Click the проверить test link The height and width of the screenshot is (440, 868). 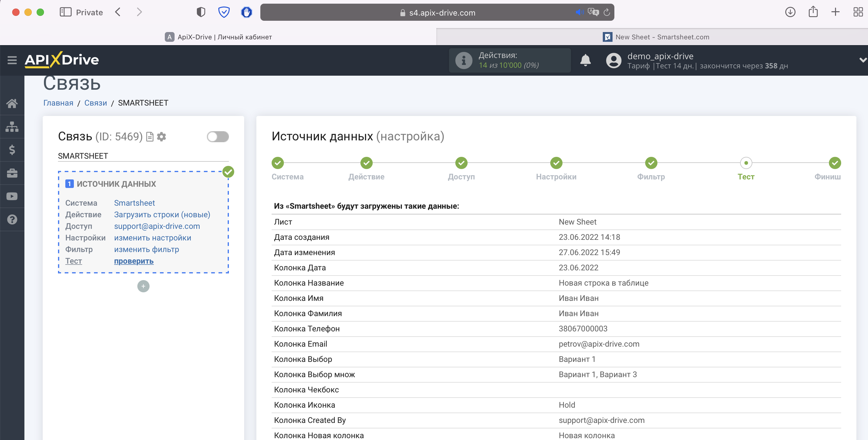134,261
